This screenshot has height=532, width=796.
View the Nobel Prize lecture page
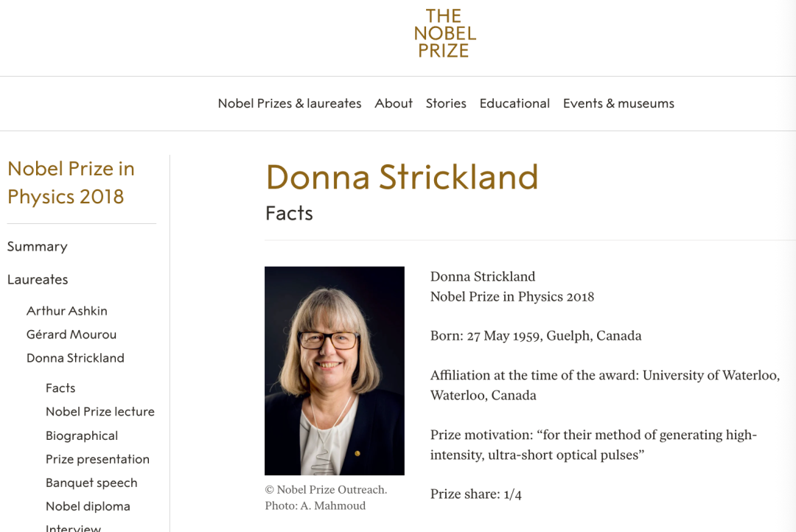pos(100,412)
